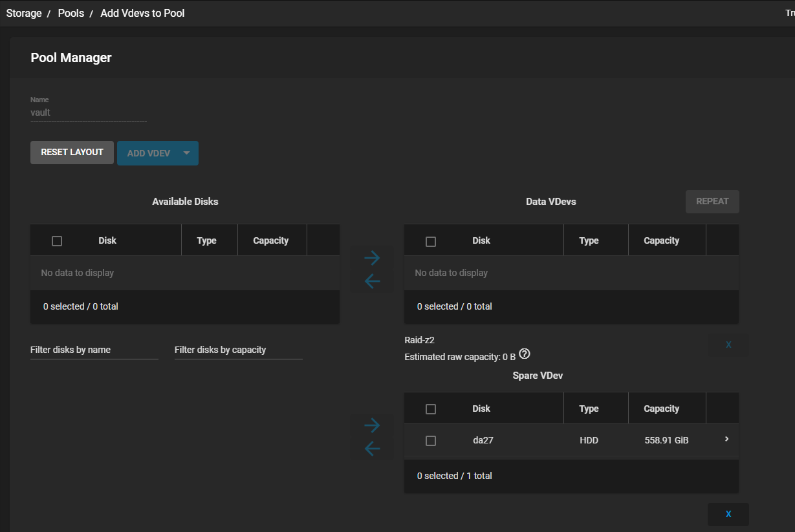Click the Spare VDev section title
The image size is (795, 532).
(538, 376)
